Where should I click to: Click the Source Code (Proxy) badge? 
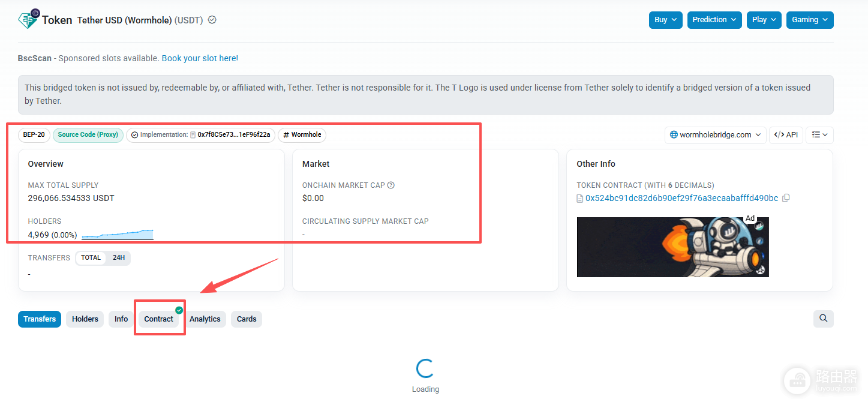pyautogui.click(x=88, y=135)
